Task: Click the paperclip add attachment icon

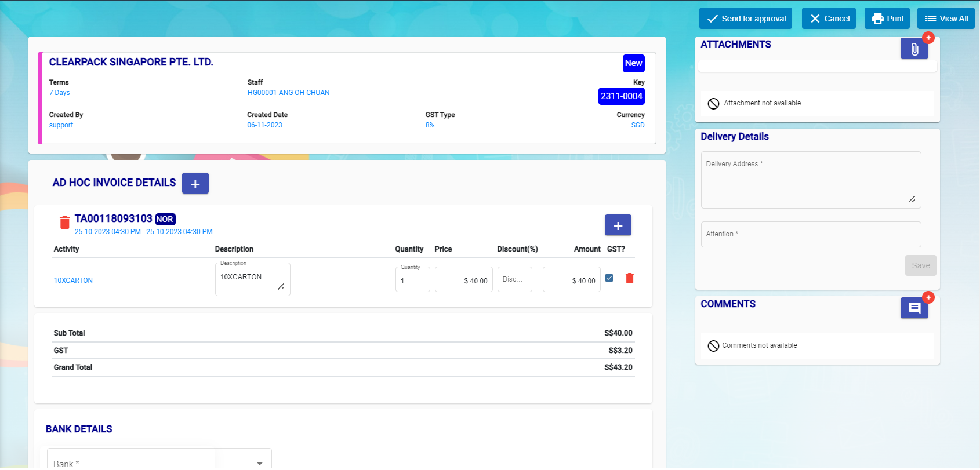Action: (914, 49)
